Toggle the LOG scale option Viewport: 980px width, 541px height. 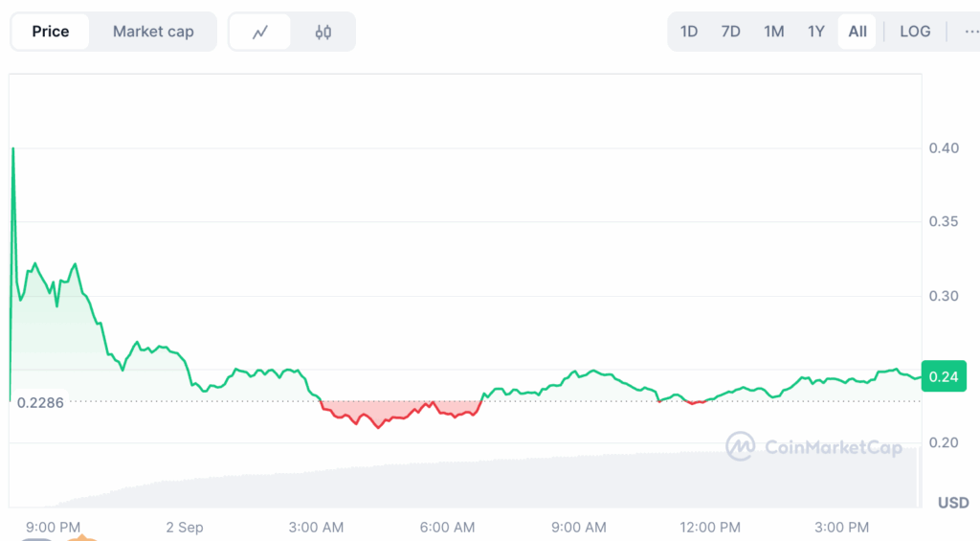[x=915, y=32]
